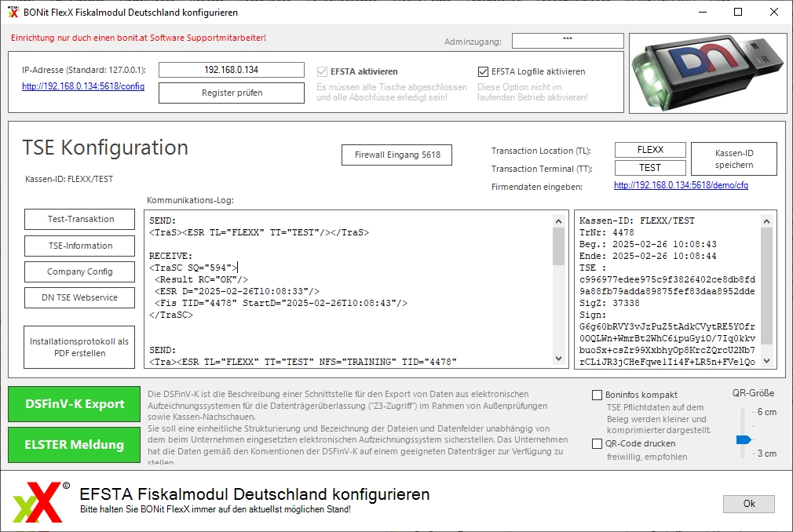Viewport: 793px width, 532px height.
Task: Disable EFSTA Logfile aktivieren checkbox
Action: coord(483,71)
